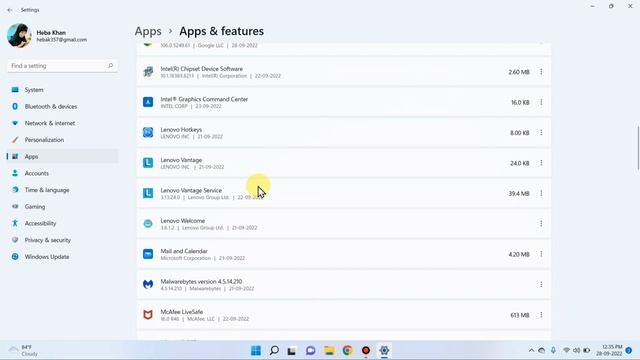The height and width of the screenshot is (360, 640).
Task: Open Privacy & security settings
Action: 62,240
